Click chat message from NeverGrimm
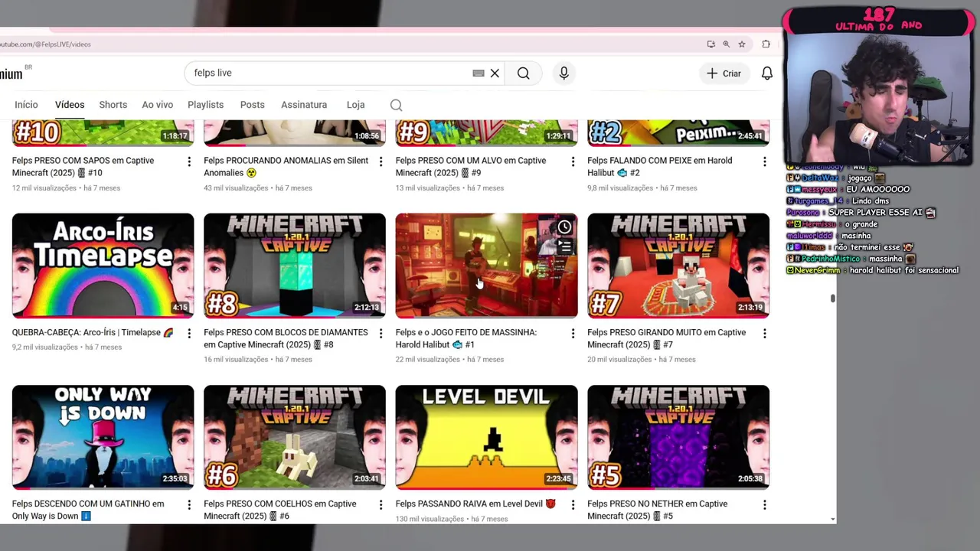Screen dimensions: 980x551 [873, 270]
